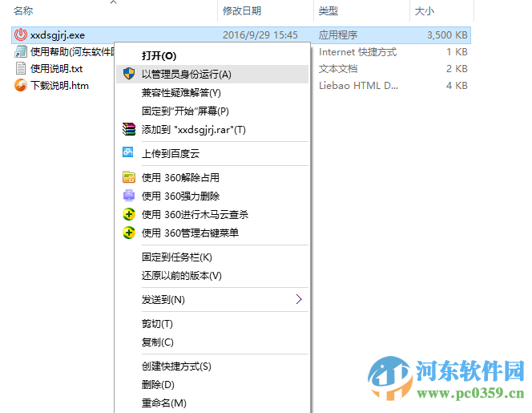Choose 重命名(M) menu entry

[x=212, y=403]
